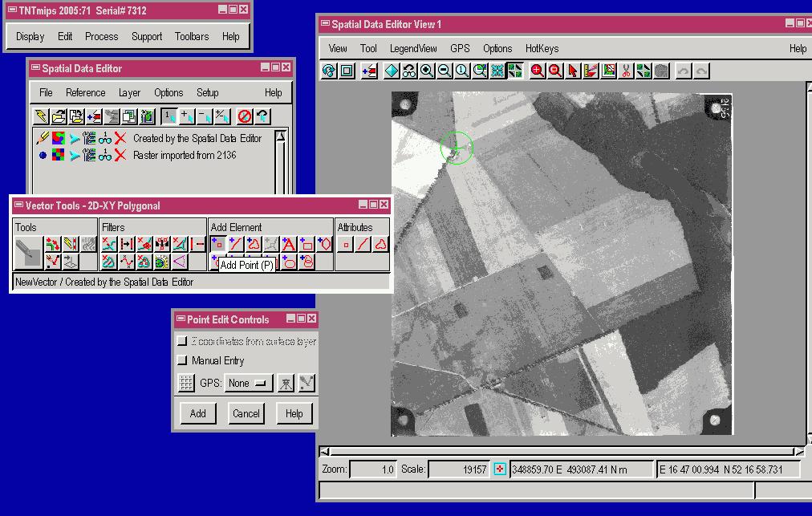The image size is (812, 516).
Task: Remove layer 'Created by the Spatial Data Editor' with red X
Action: 120,138
